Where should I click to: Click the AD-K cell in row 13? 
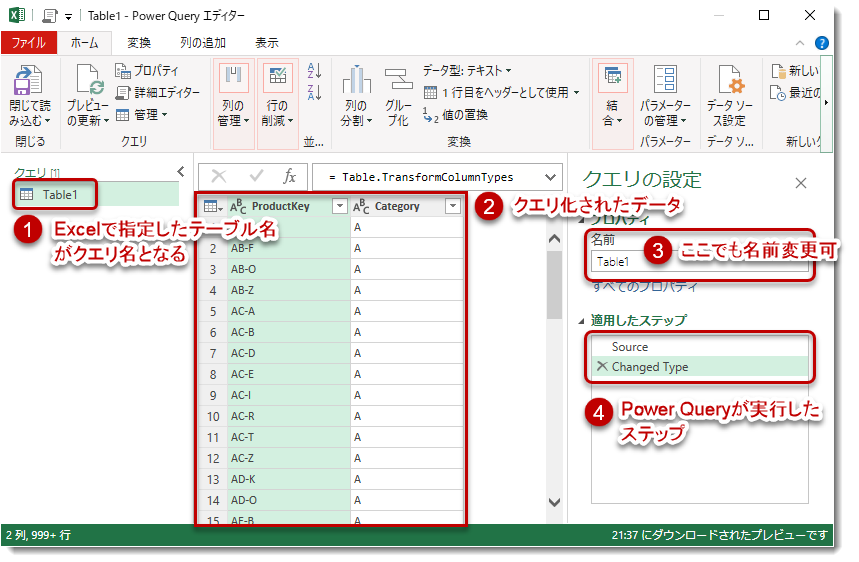tap(289, 479)
